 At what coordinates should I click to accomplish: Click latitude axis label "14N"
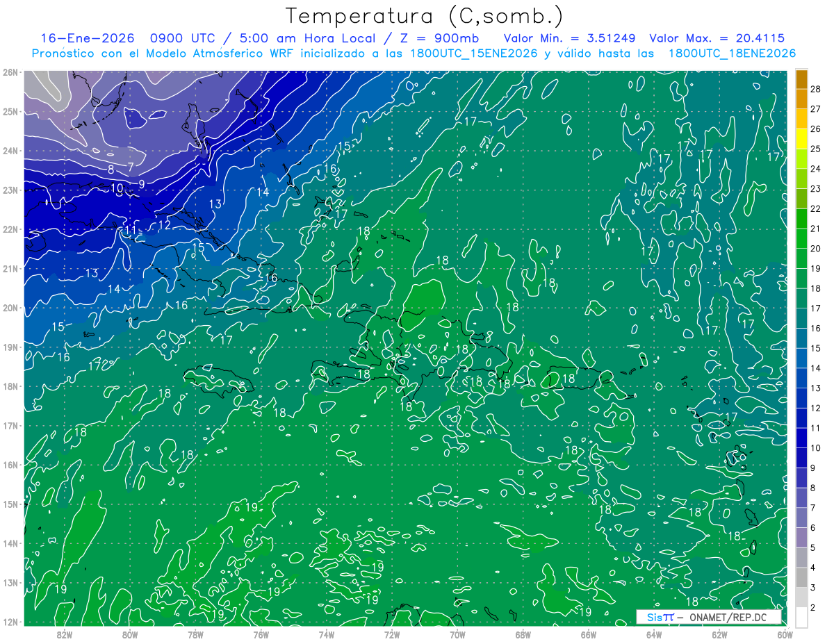10,543
